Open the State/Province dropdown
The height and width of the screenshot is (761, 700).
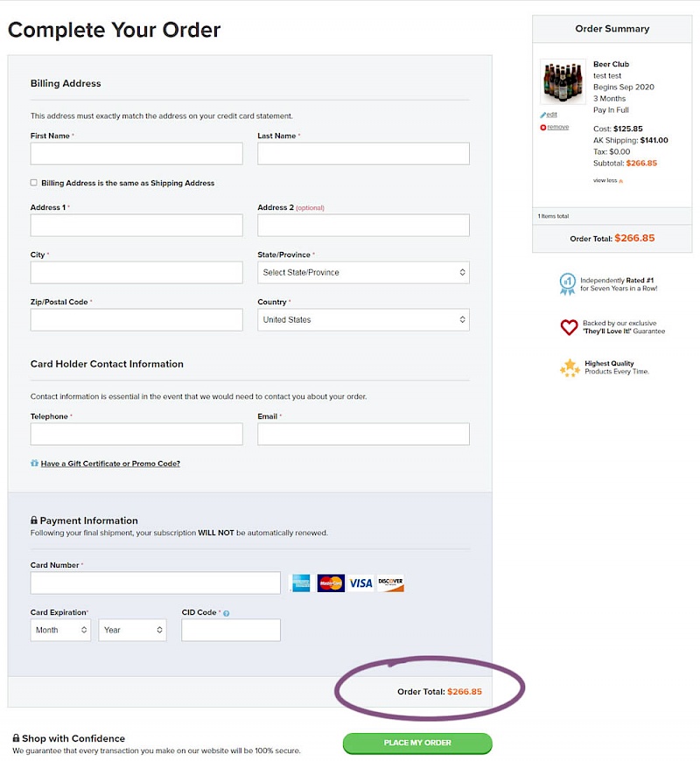pyautogui.click(x=363, y=273)
